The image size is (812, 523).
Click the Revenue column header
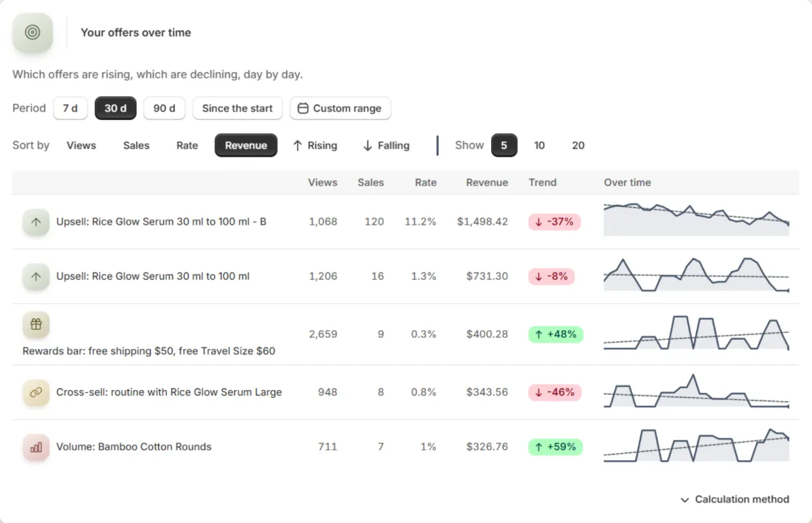(x=487, y=183)
